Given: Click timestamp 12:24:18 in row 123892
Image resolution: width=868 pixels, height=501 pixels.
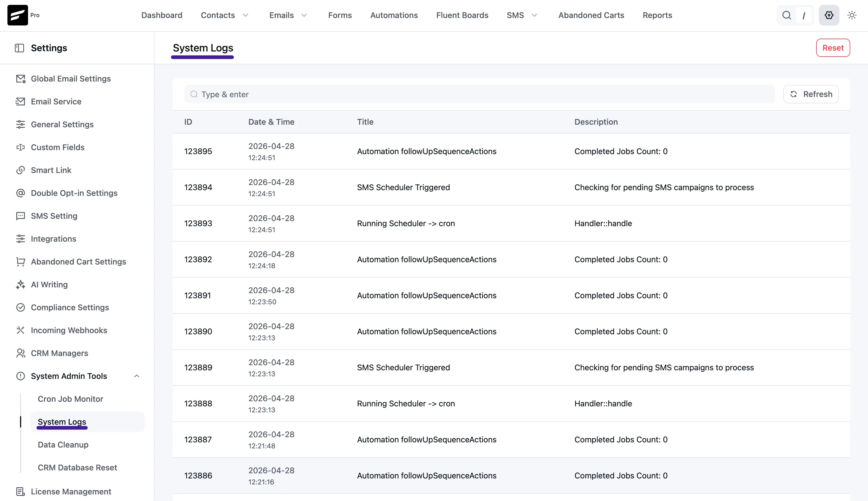Looking at the screenshot, I should click(x=261, y=266).
